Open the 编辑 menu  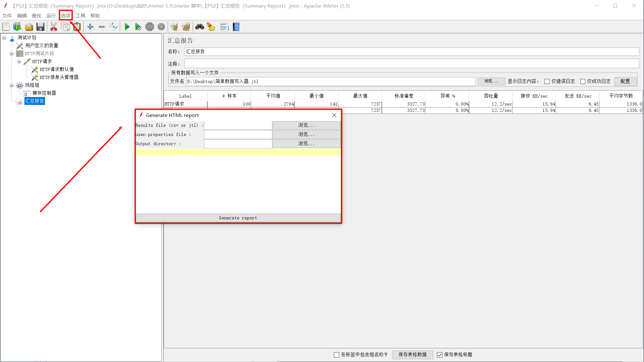coord(22,16)
